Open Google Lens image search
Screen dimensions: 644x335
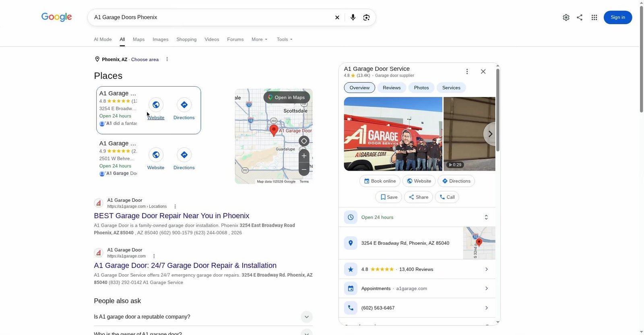click(x=366, y=17)
